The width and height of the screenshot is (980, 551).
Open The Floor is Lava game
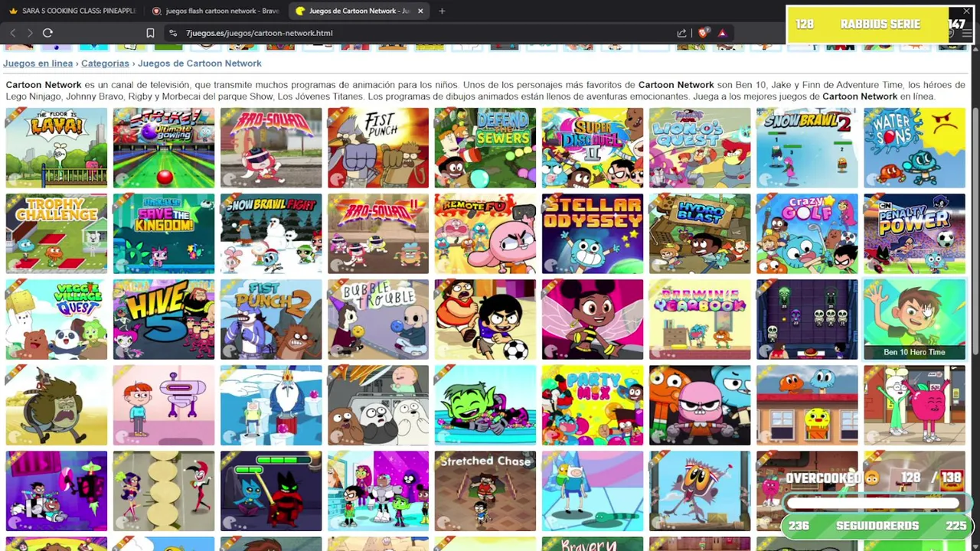tap(57, 148)
